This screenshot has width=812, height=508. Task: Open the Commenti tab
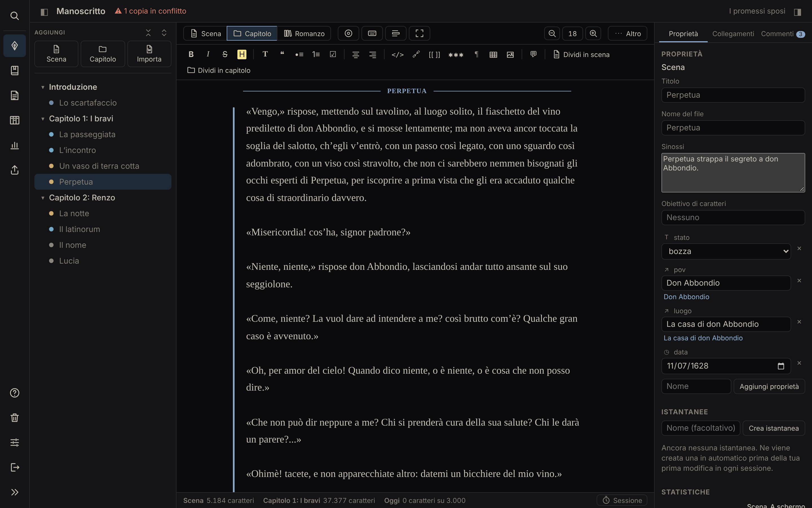pos(783,34)
